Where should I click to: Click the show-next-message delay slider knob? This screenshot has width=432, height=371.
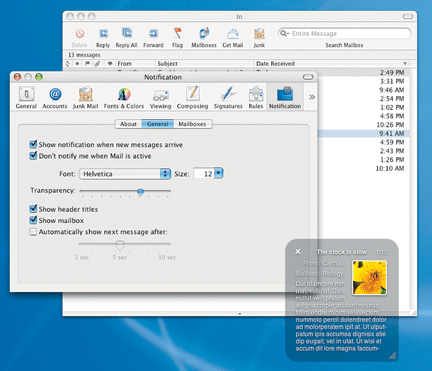coord(120,245)
